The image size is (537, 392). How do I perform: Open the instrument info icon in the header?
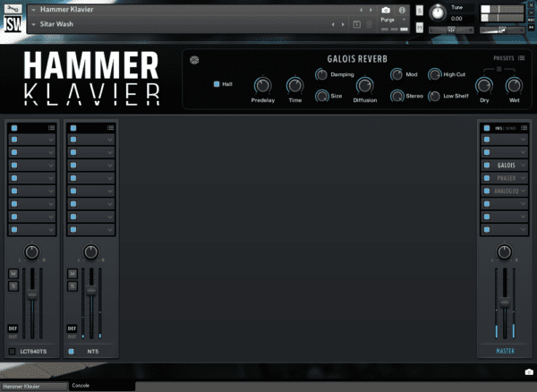click(x=402, y=10)
